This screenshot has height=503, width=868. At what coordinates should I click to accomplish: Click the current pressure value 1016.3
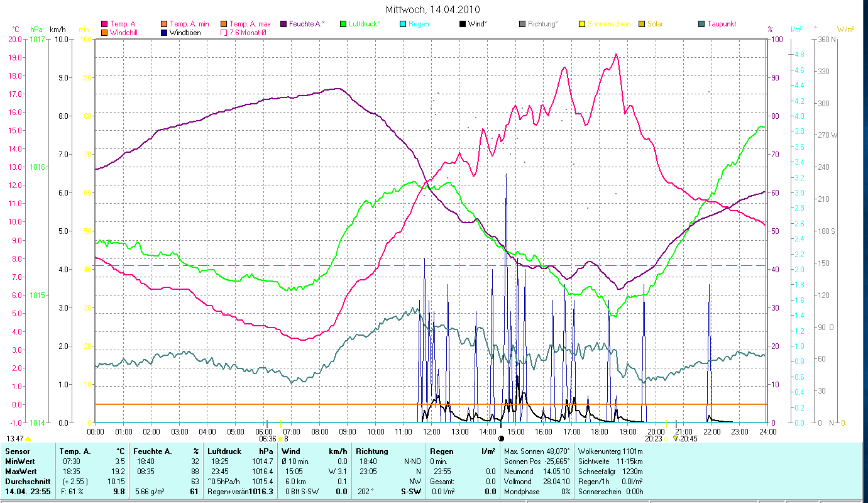click(261, 492)
